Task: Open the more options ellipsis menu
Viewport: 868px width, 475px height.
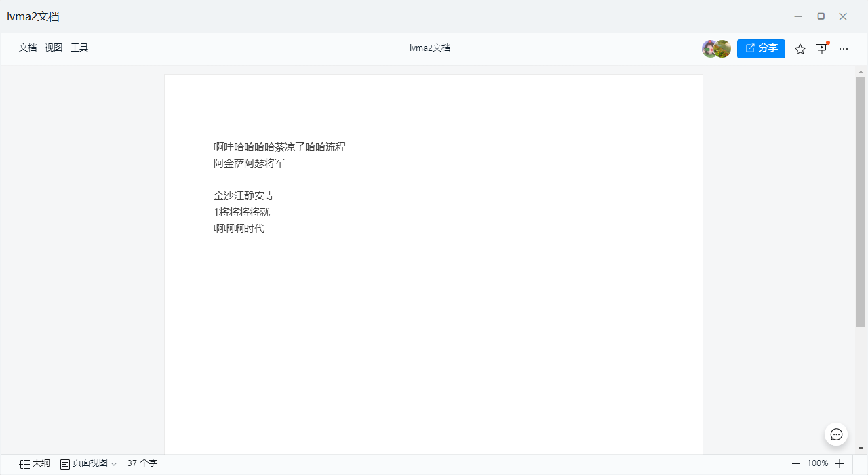Action: [844, 49]
